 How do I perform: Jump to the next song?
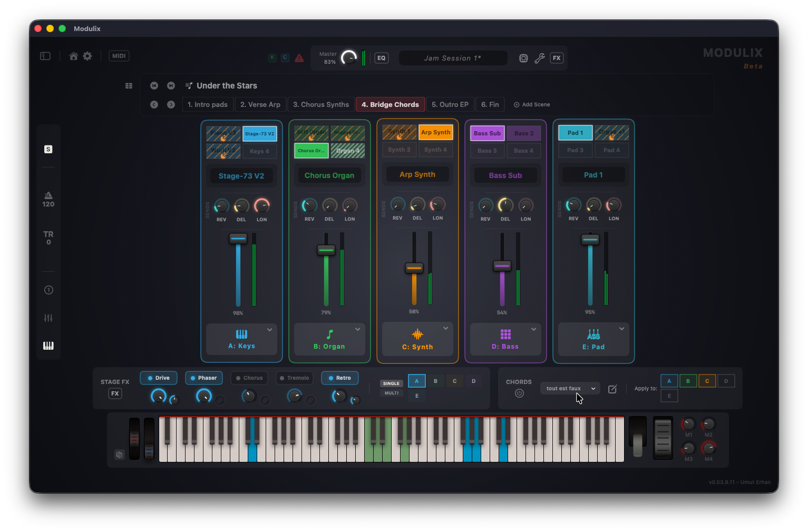click(171, 85)
